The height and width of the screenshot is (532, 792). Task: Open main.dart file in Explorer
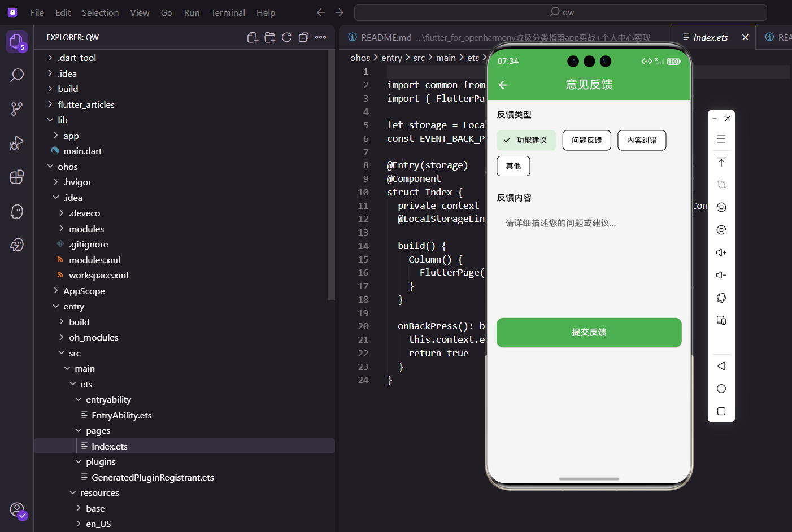click(x=82, y=151)
